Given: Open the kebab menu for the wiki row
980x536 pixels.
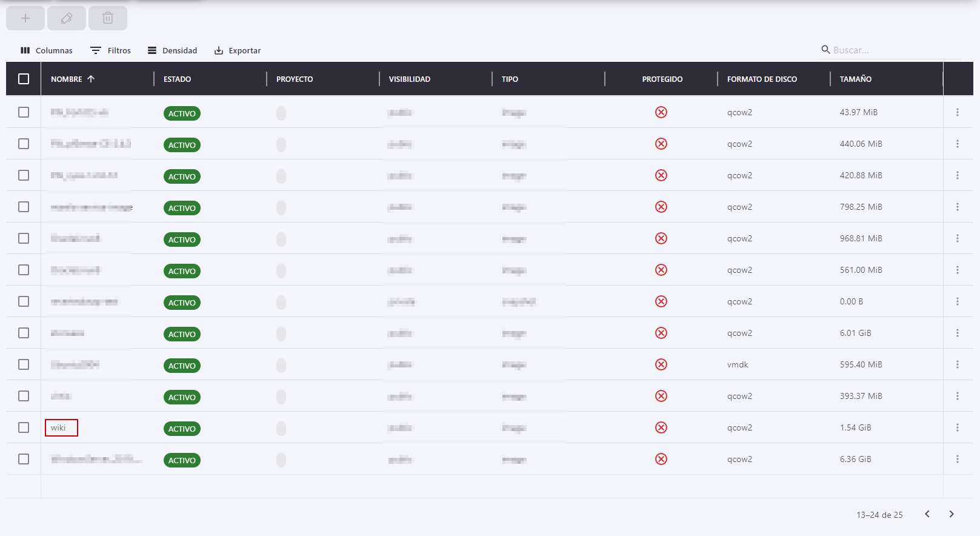Looking at the screenshot, I should click(x=958, y=427).
